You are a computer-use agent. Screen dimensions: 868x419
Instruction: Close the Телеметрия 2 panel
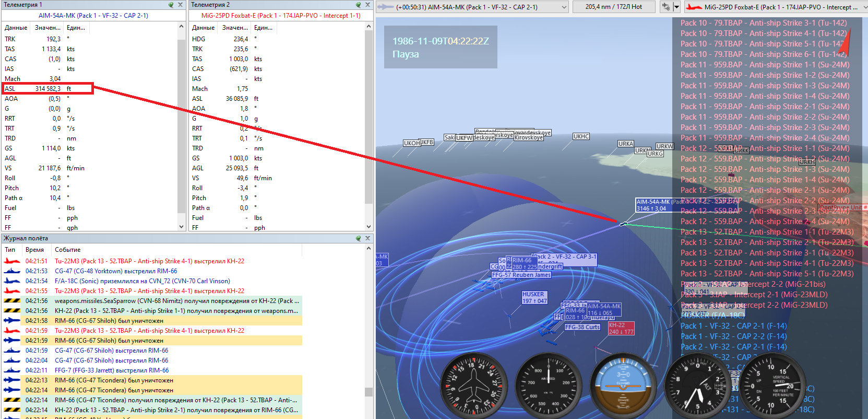pyautogui.click(x=367, y=5)
